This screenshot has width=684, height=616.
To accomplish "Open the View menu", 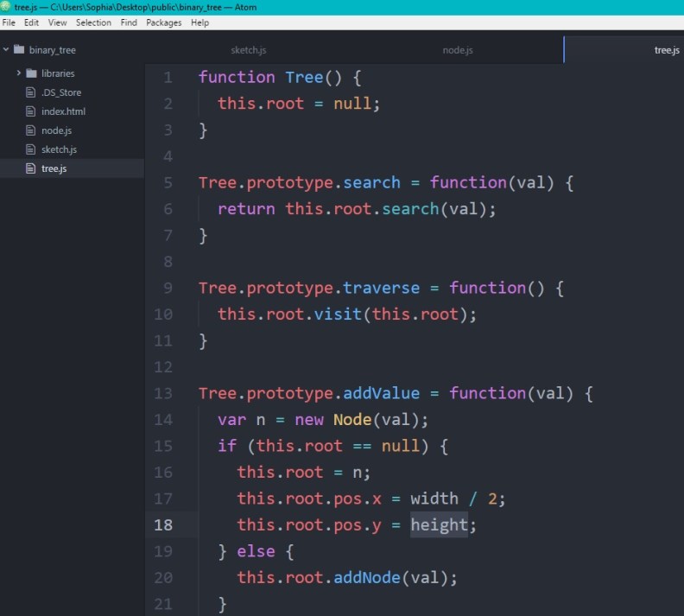I will click(x=57, y=22).
